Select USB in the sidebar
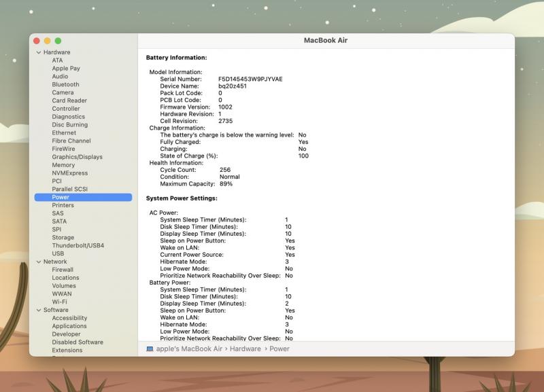The image size is (544, 392). point(58,253)
